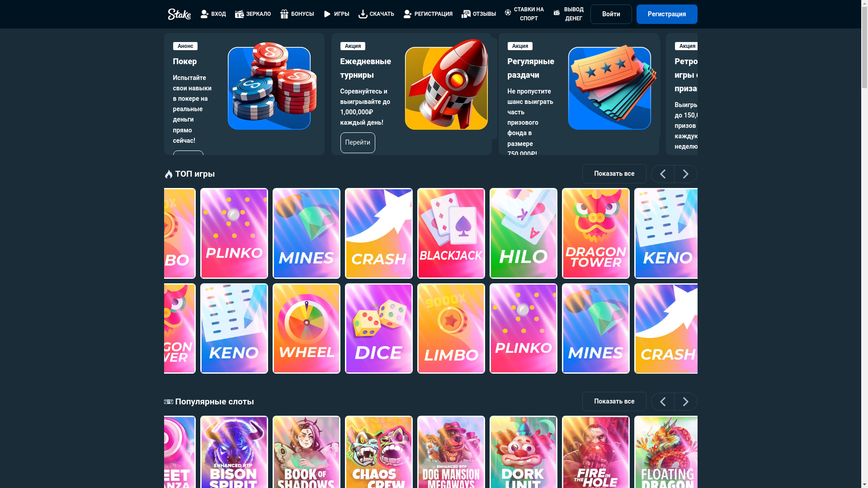Screen dimensions: 868x488
Task: Open the Hilo game tile
Action: tap(523, 233)
